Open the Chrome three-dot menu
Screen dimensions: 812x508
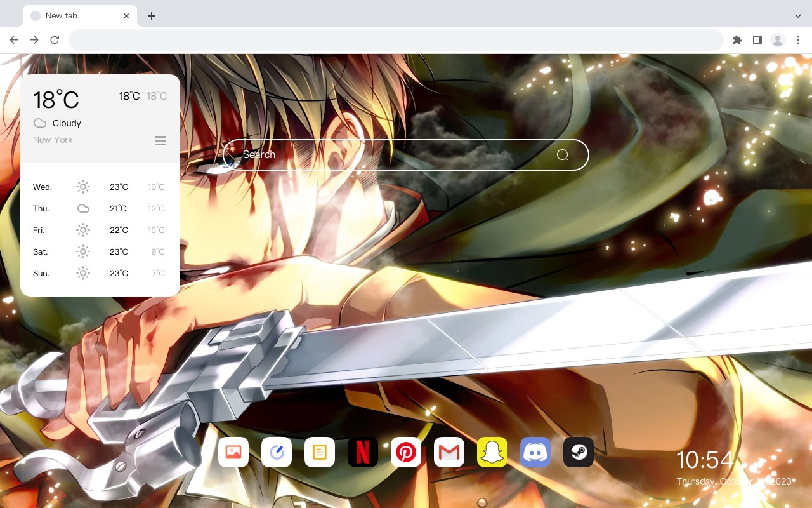click(x=798, y=40)
